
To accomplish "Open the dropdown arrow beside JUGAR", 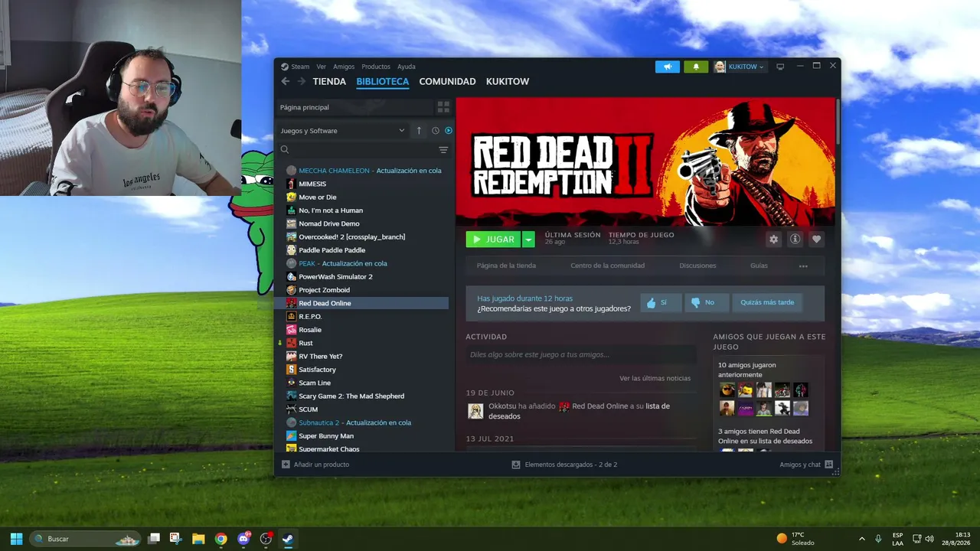I will [x=528, y=240].
